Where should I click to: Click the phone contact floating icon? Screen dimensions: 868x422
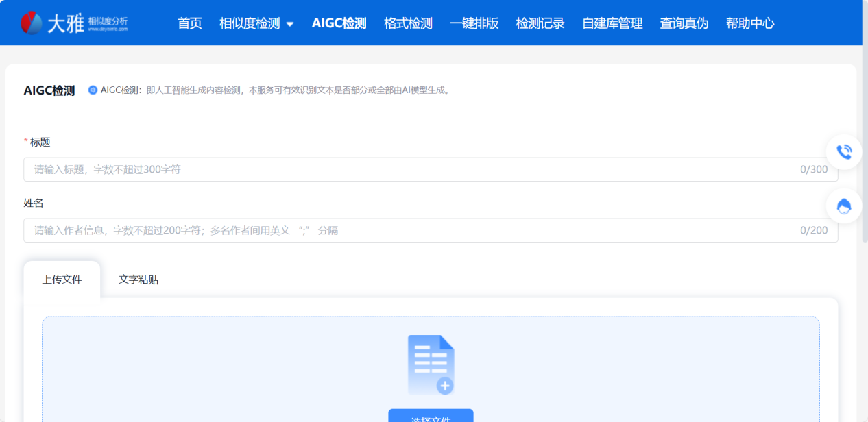[844, 151]
